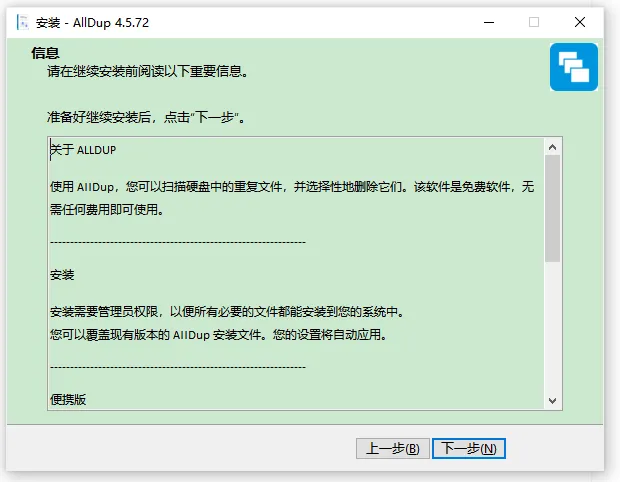The width and height of the screenshot is (620, 482).
Task: Click the scrollbar down arrow
Action: coord(552,401)
